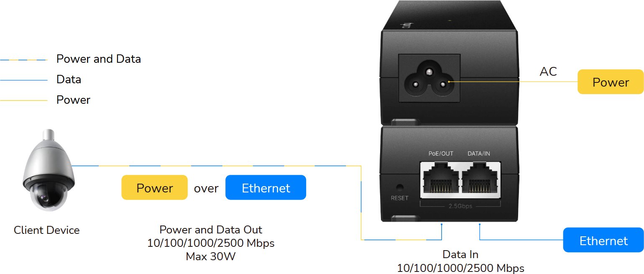Click the RESET pinhole button
Image resolution: width=644 pixels, height=274 pixels.
pos(400,187)
